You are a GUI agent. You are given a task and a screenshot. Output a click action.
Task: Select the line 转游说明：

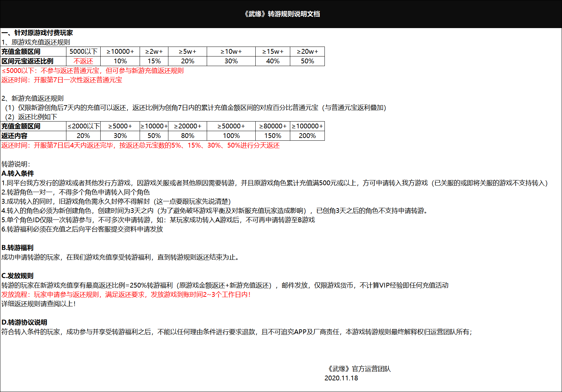pos(16,164)
